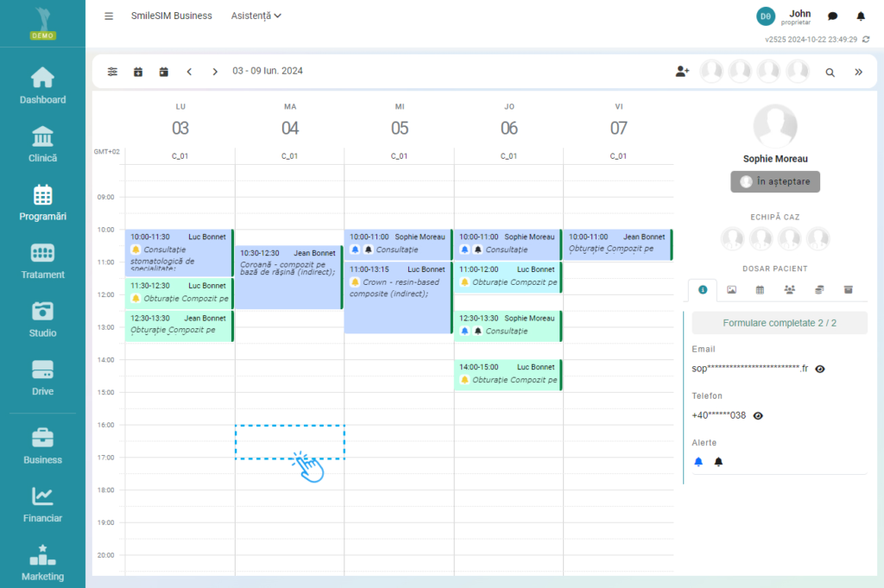Collapse the right patient panel chevrons

click(858, 73)
